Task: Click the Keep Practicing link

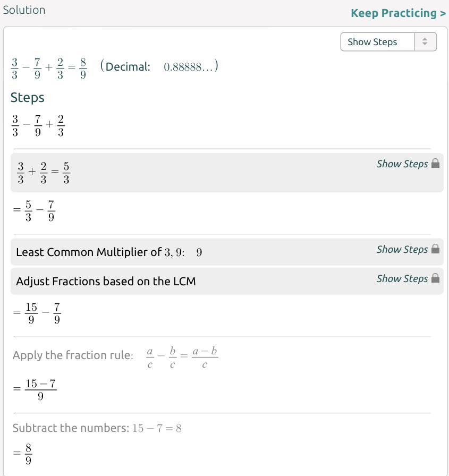Action: click(398, 13)
